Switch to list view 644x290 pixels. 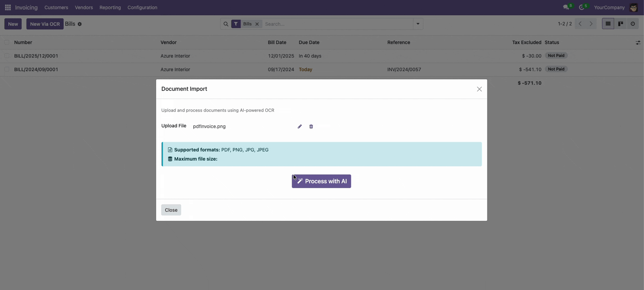point(608,24)
